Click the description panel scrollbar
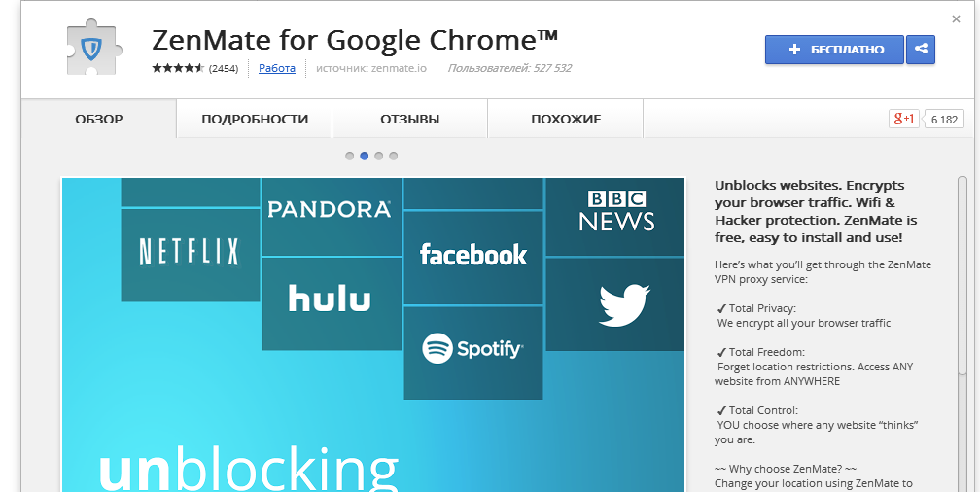Image resolution: width=980 pixels, height=492 pixels. click(x=962, y=275)
